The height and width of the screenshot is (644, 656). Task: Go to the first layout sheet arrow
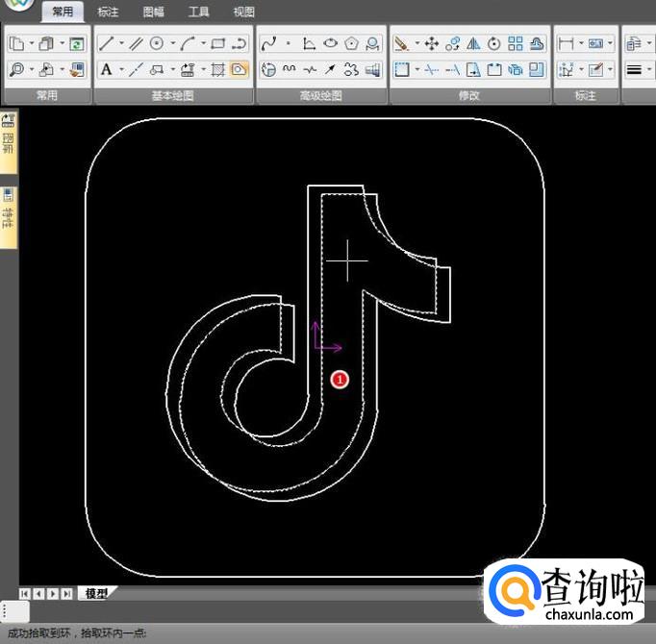pyautogui.click(x=25, y=593)
